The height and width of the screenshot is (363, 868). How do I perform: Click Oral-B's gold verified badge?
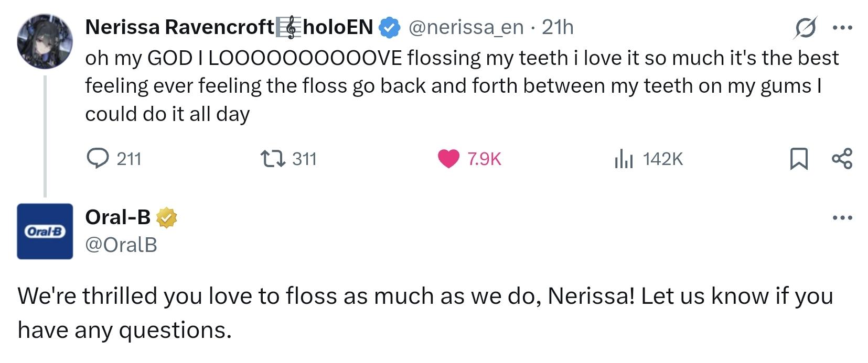click(166, 217)
